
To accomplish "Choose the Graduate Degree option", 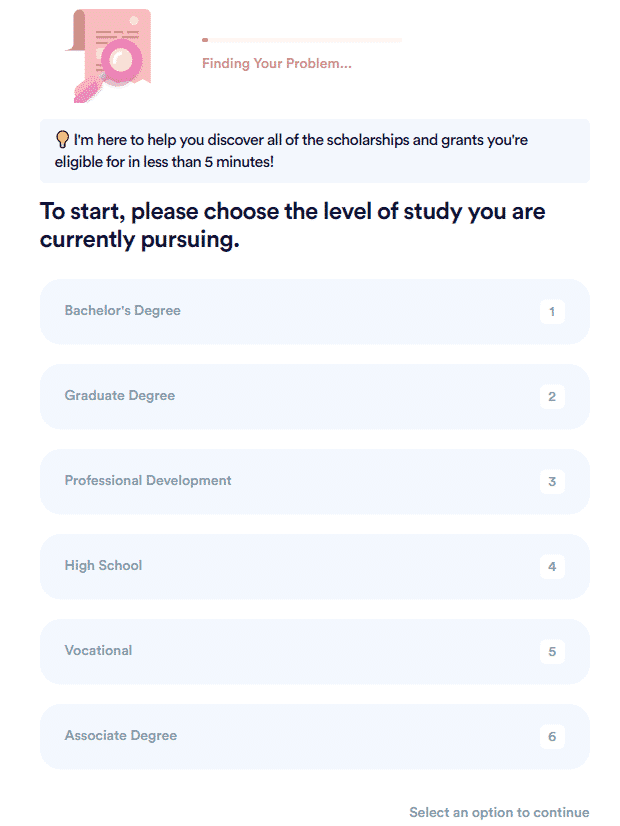I will 314,396.
